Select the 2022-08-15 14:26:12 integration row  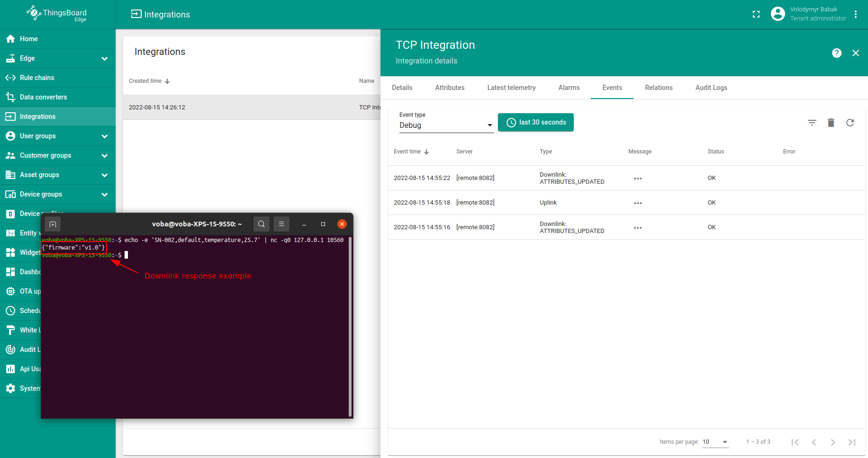pos(252,108)
